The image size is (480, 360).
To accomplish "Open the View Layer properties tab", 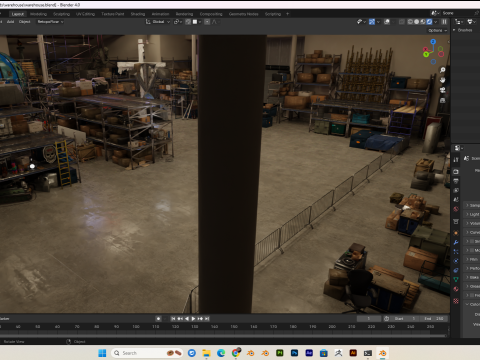I will click(x=456, y=190).
